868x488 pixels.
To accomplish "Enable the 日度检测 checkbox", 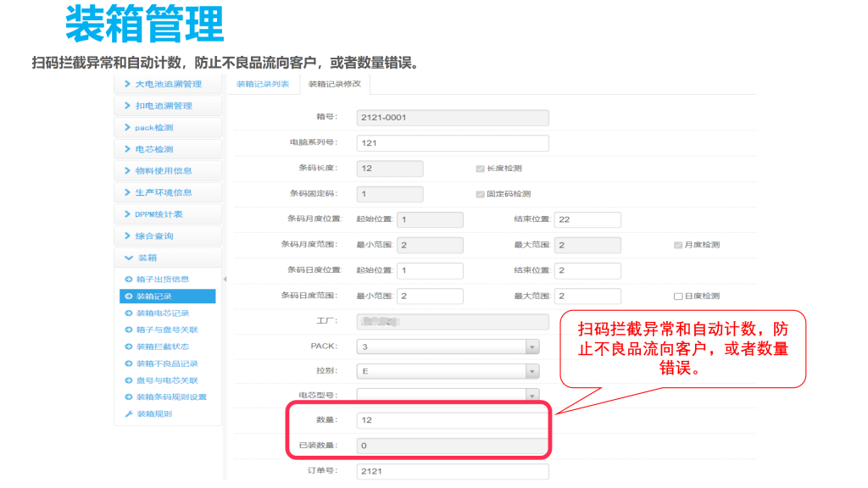I will coord(677,297).
